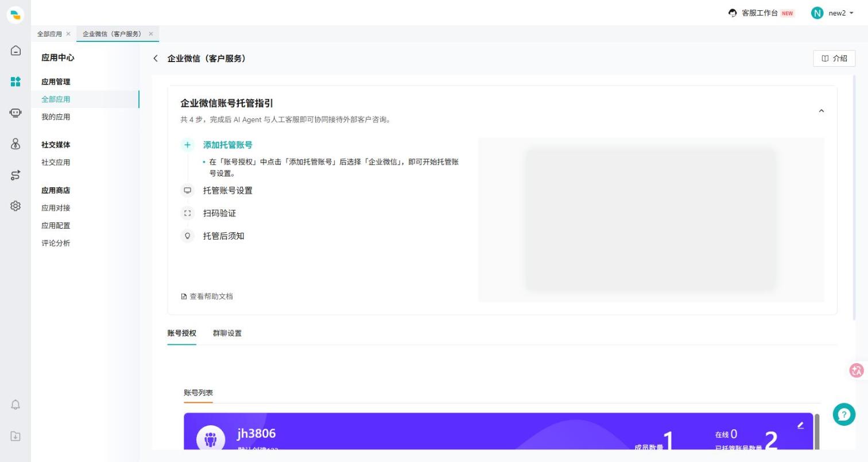The height and width of the screenshot is (462, 868).
Task: Click the monitor icon beside 托管账号设置
Action: pos(187,190)
